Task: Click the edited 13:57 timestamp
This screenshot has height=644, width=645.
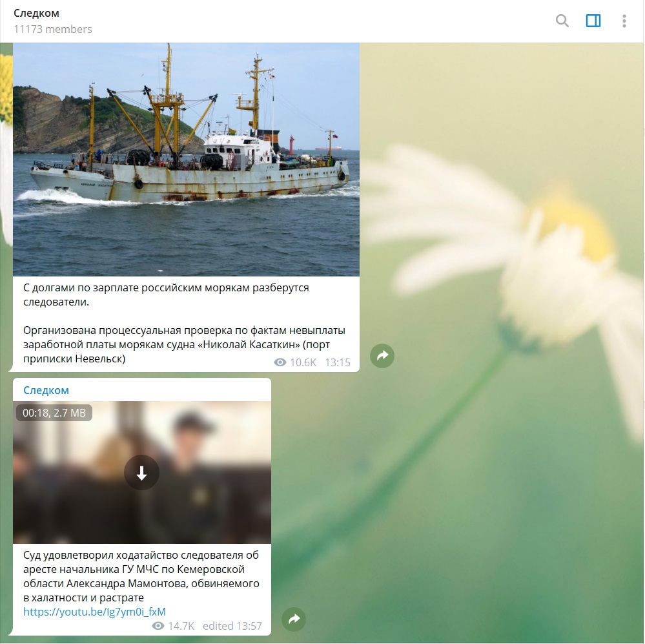Action: pos(232,626)
